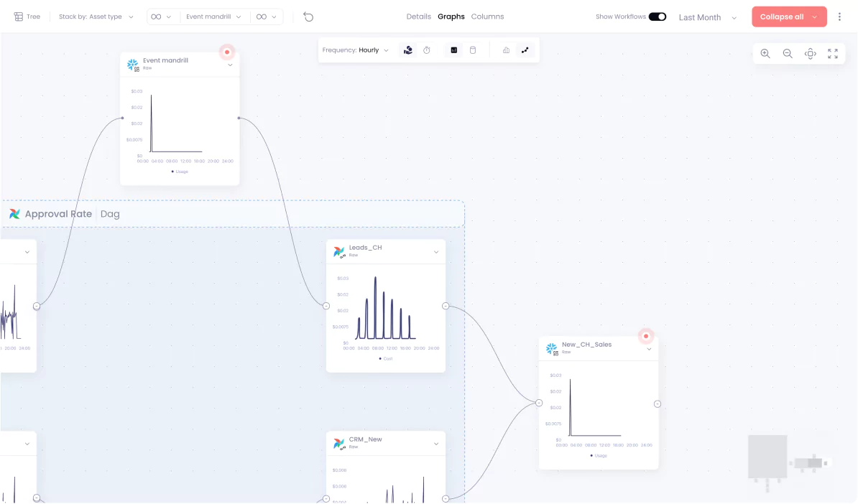858x504 pixels.
Task: Toggle the Show Workflows switch
Action: point(658,17)
